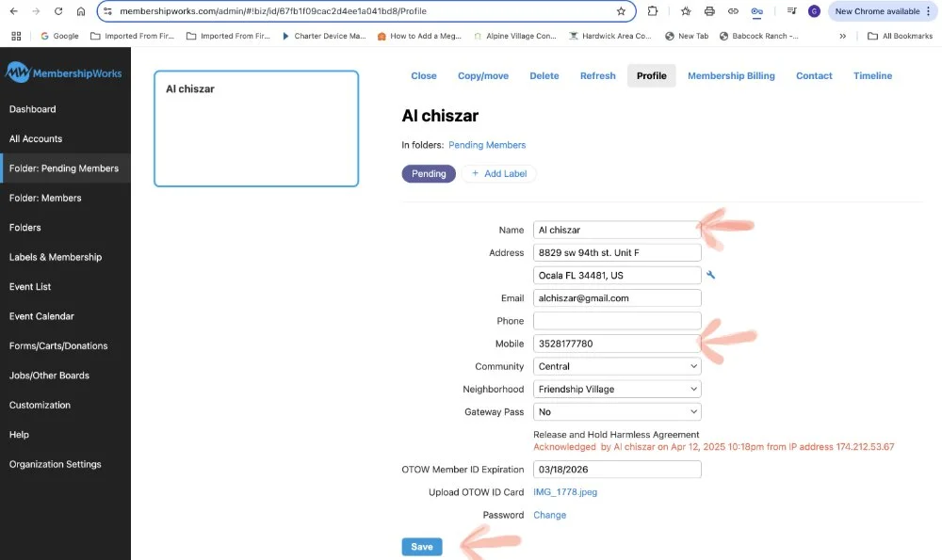942x560 pixels.
Task: Open the media controls icon in toolbar
Action: click(x=791, y=10)
